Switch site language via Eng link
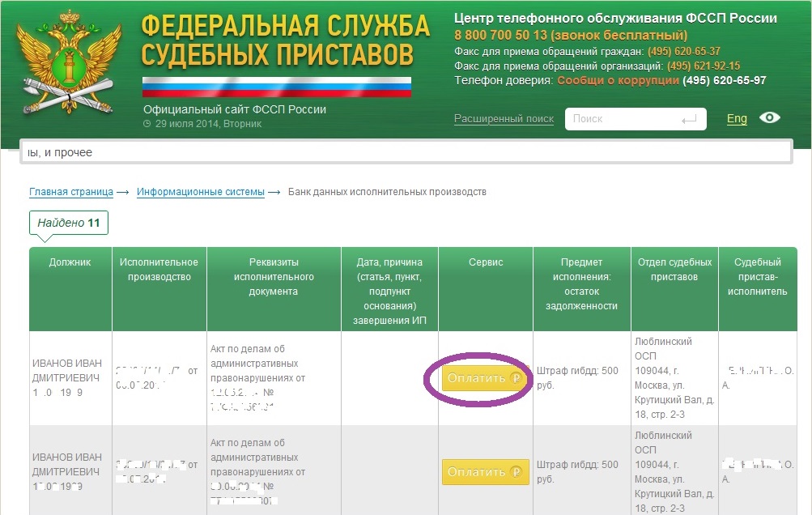The image size is (812, 515). [x=737, y=119]
